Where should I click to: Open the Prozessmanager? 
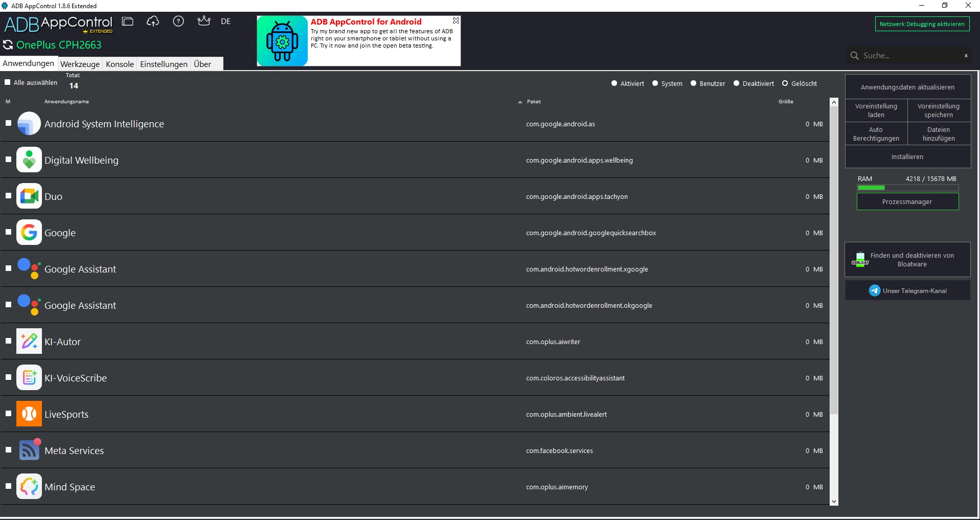(907, 201)
